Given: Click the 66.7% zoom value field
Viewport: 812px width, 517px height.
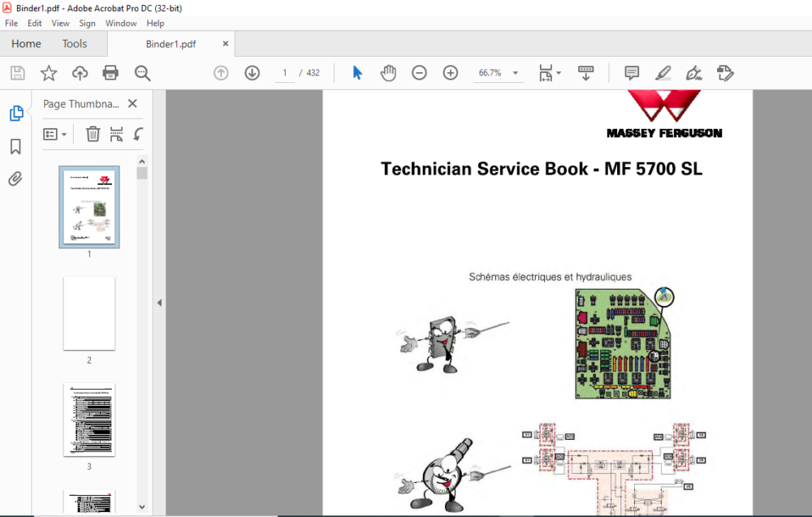Looking at the screenshot, I should click(x=490, y=73).
